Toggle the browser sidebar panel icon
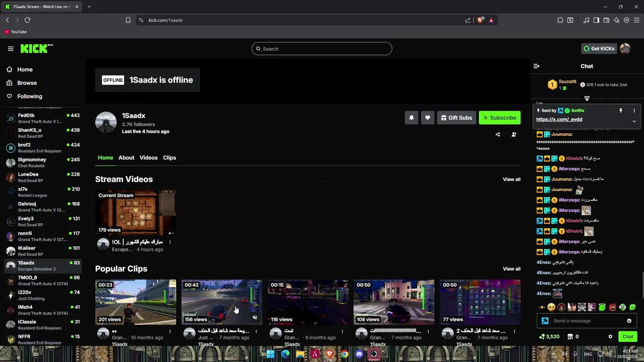Image resolution: width=644 pixels, height=362 pixels. [x=596, y=20]
